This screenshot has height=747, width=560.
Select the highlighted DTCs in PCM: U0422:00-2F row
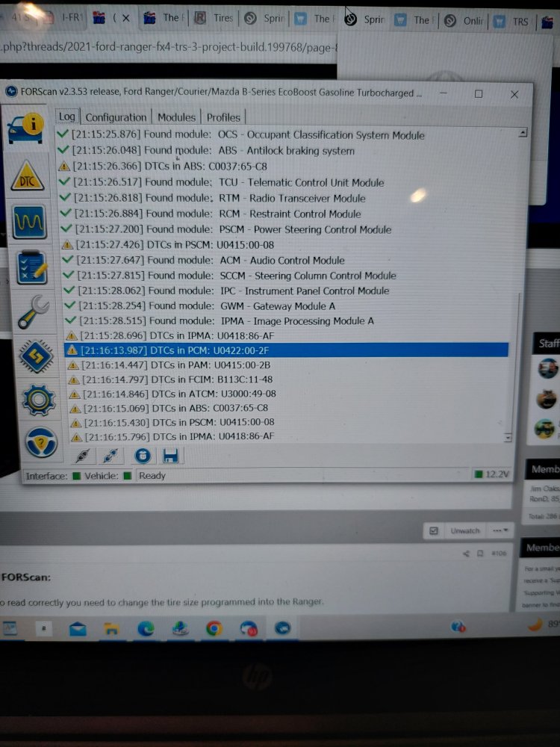286,350
